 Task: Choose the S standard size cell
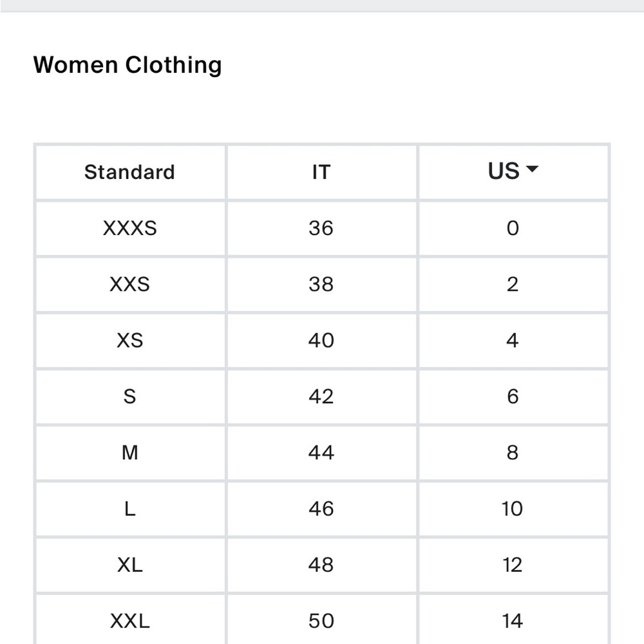pyautogui.click(x=130, y=397)
